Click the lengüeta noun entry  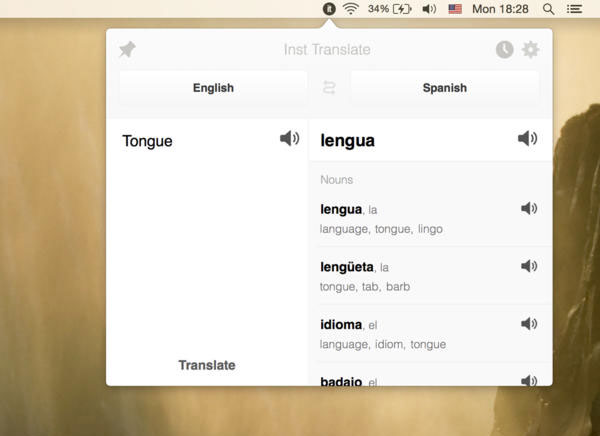430,276
